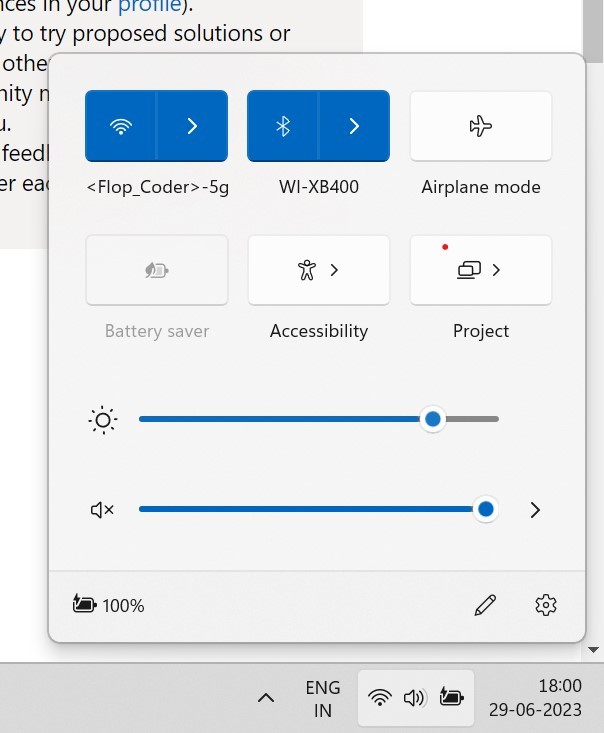
Task: Open the Accessibility quick settings
Action: (319, 270)
